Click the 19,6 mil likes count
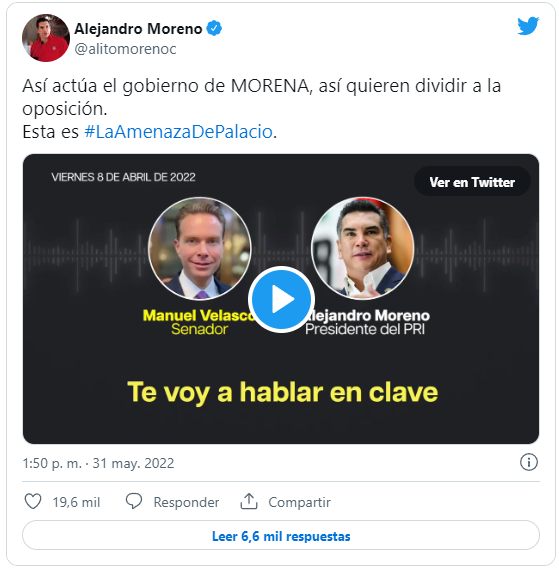559x568 pixels. click(x=76, y=502)
